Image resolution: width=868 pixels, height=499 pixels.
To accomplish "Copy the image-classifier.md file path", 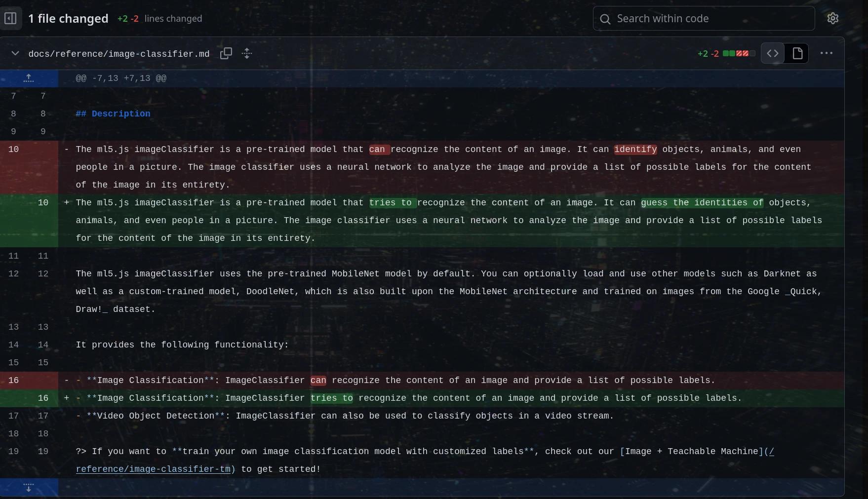I will 226,53.
